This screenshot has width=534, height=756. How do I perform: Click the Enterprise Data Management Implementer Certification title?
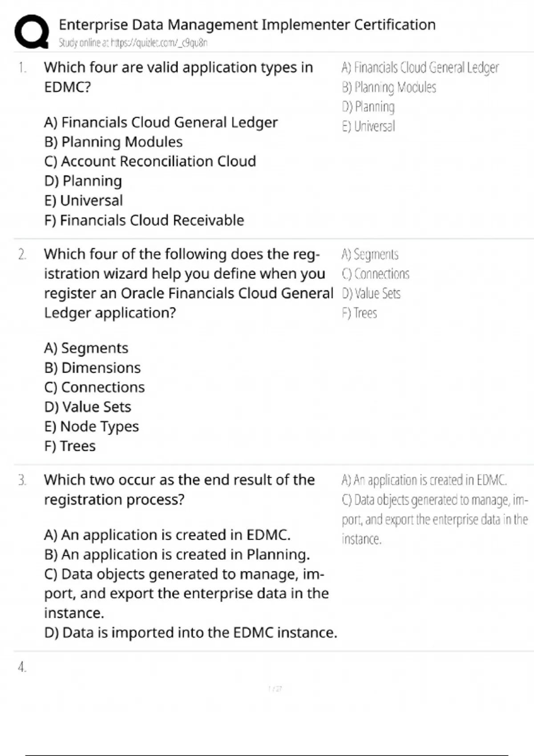[x=247, y=24]
